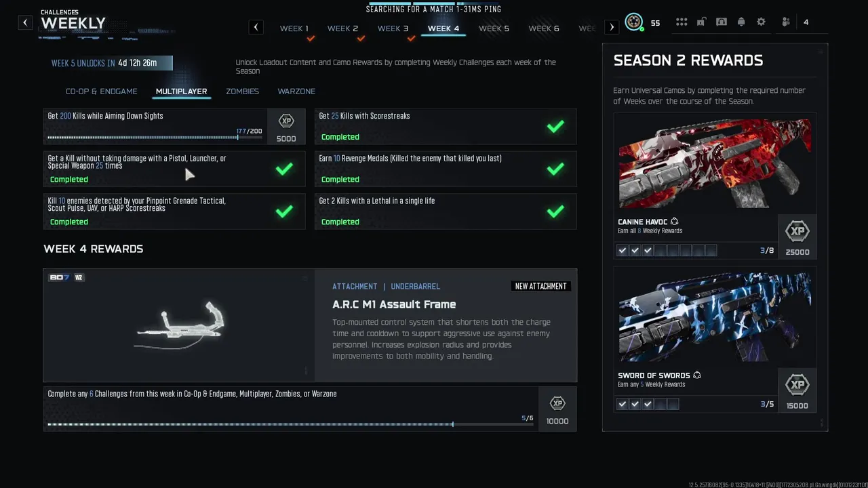This screenshot has height=488, width=868.
Task: Click camo icon beside Canine Havoc title
Action: (x=675, y=222)
